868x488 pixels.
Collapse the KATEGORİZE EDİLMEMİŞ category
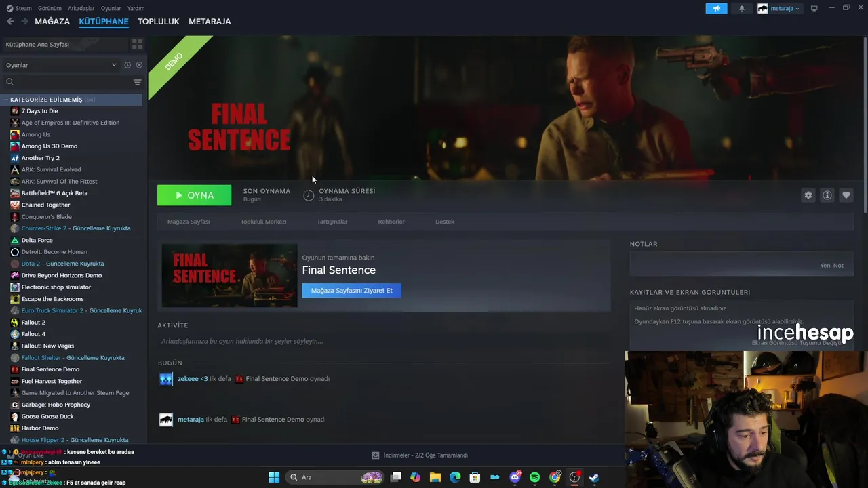(x=7, y=100)
